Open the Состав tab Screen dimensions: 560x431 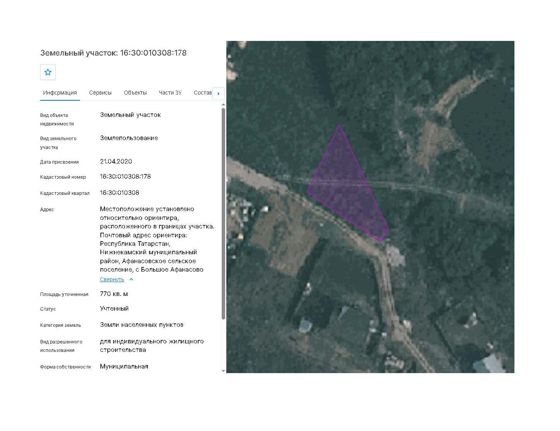[x=202, y=93]
